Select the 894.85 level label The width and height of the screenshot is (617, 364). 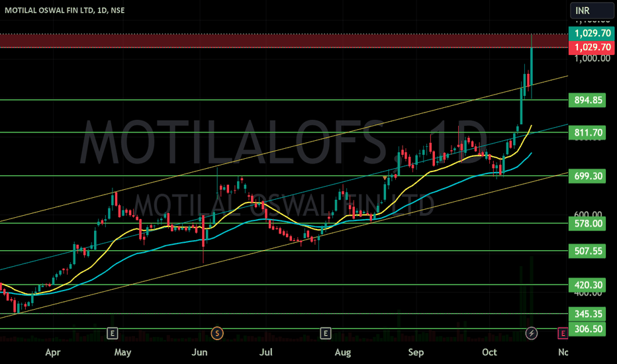pos(587,100)
